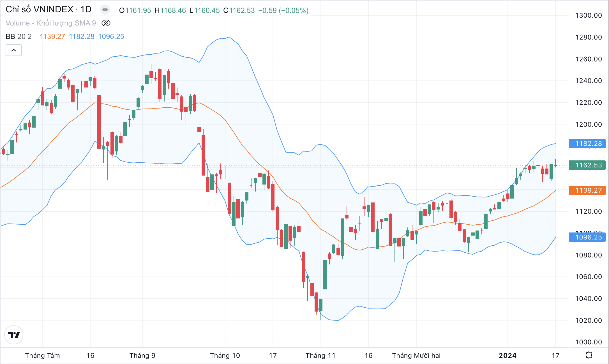
Task: Click the 1000.00 price scale value
Action: [589, 342]
